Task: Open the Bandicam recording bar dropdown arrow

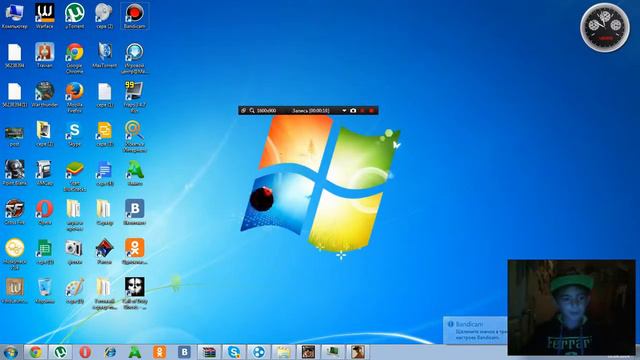Action: point(344,111)
